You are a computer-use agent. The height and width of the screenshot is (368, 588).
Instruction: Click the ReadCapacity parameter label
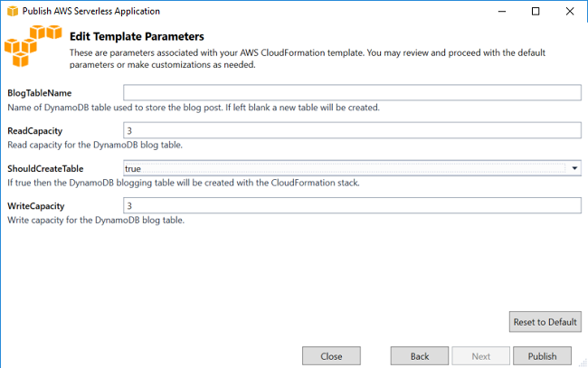pyautogui.click(x=35, y=131)
